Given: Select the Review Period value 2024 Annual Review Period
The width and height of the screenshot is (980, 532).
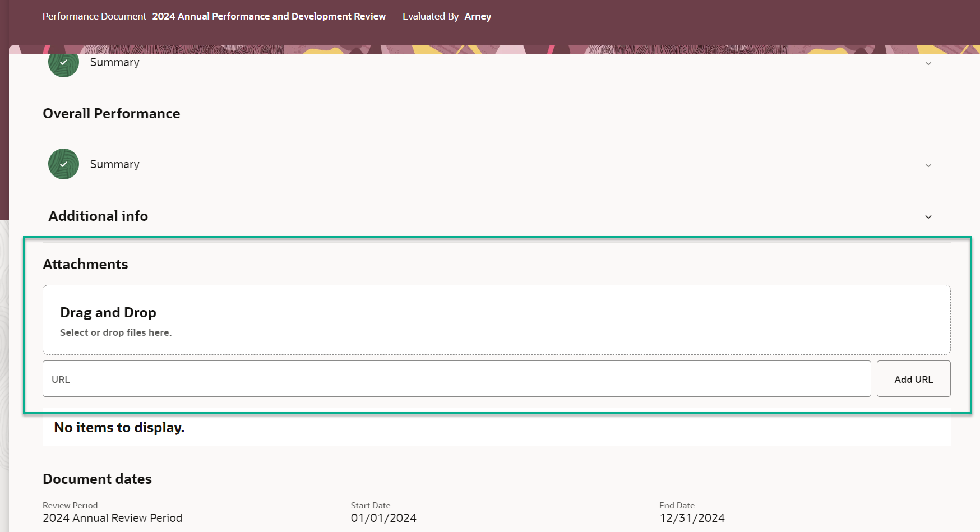Looking at the screenshot, I should point(112,517).
